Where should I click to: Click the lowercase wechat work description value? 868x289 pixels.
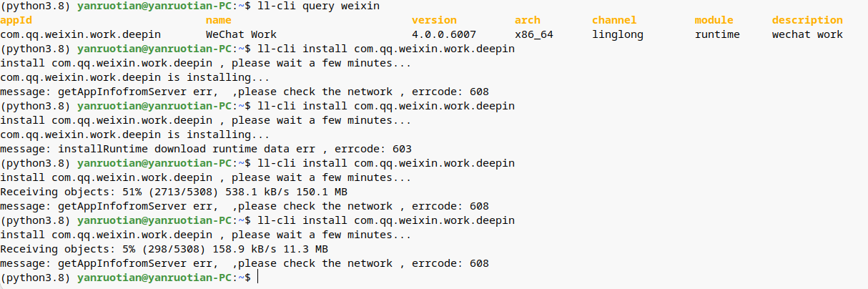point(807,34)
